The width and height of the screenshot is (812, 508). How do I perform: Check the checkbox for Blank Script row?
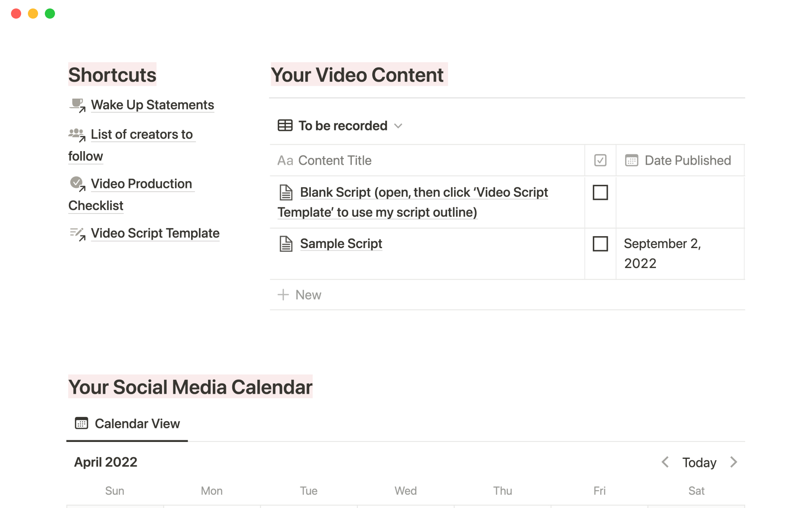coord(600,193)
